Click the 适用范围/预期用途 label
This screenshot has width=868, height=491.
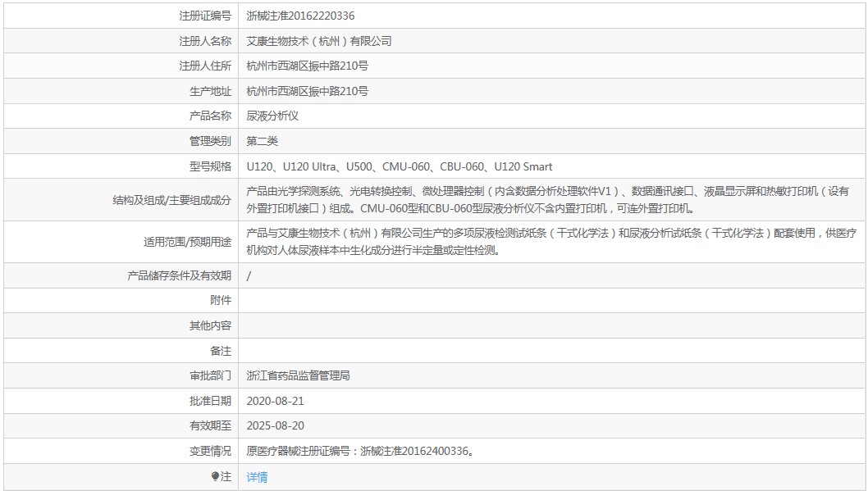tap(188, 242)
